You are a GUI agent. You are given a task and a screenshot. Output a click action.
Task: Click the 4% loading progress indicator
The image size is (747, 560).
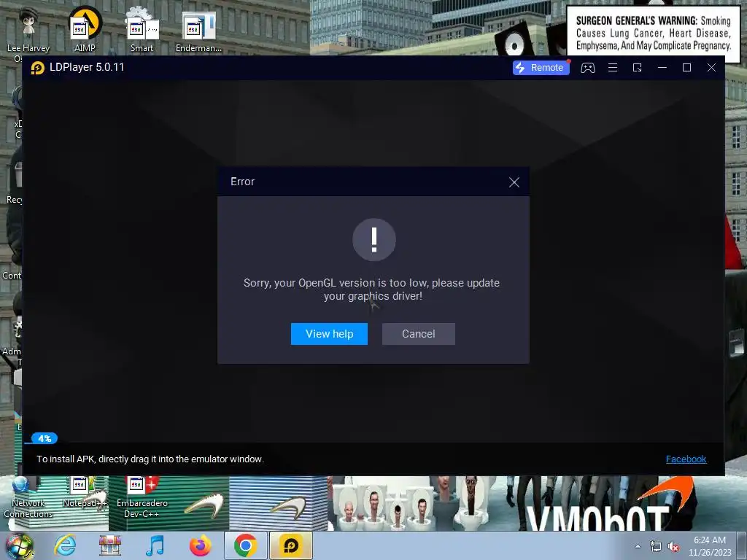click(44, 438)
